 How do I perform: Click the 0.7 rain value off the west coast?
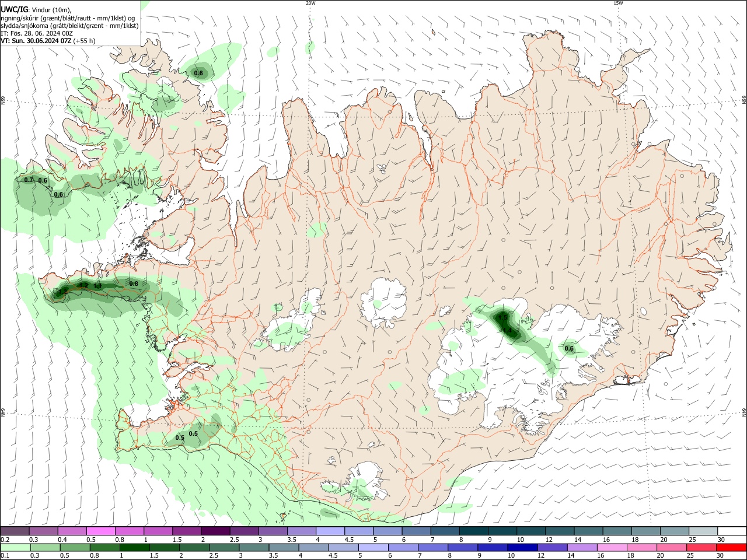click(29, 180)
